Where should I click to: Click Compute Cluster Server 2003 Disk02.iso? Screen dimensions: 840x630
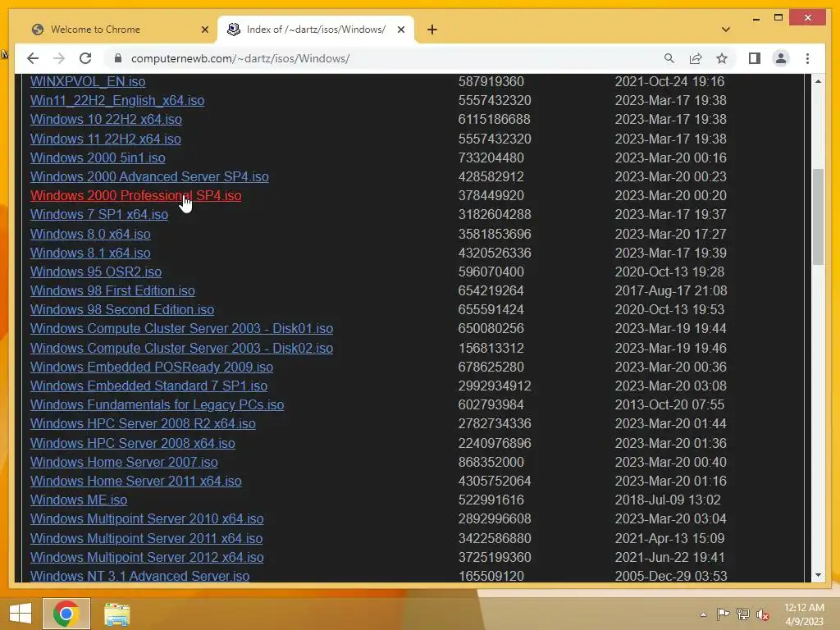coord(181,348)
